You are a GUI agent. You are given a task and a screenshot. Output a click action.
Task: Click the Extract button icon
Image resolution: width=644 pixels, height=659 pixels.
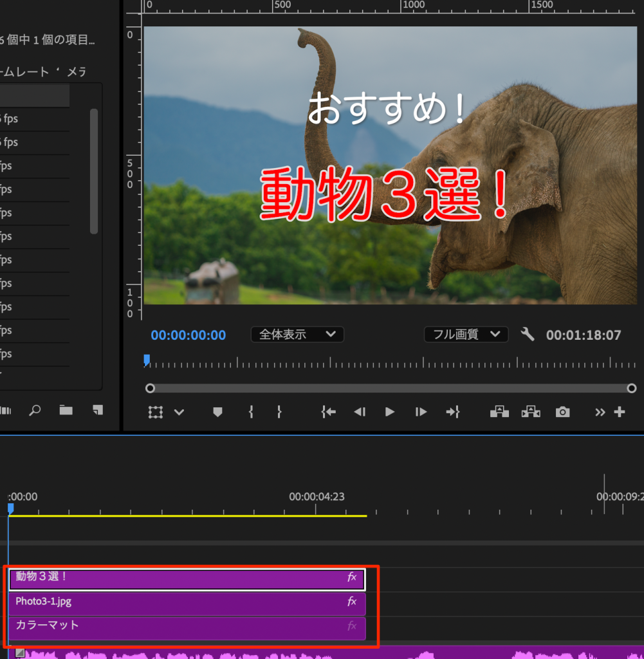point(531,412)
